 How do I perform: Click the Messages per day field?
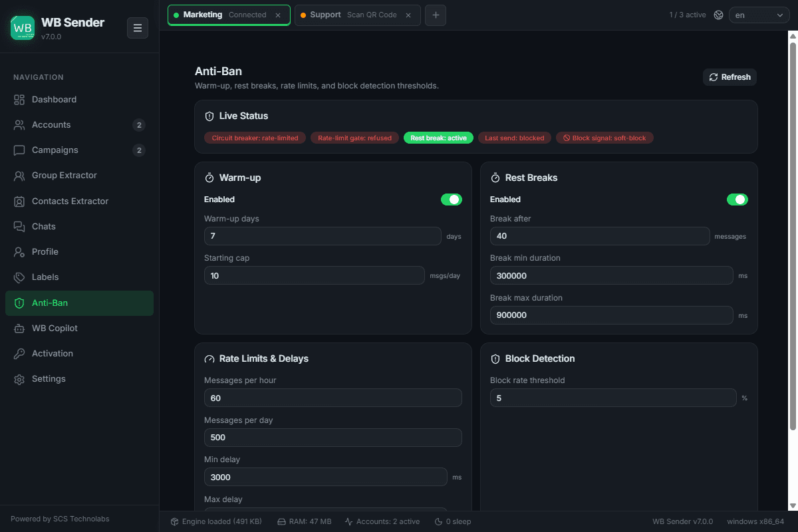tap(333, 438)
